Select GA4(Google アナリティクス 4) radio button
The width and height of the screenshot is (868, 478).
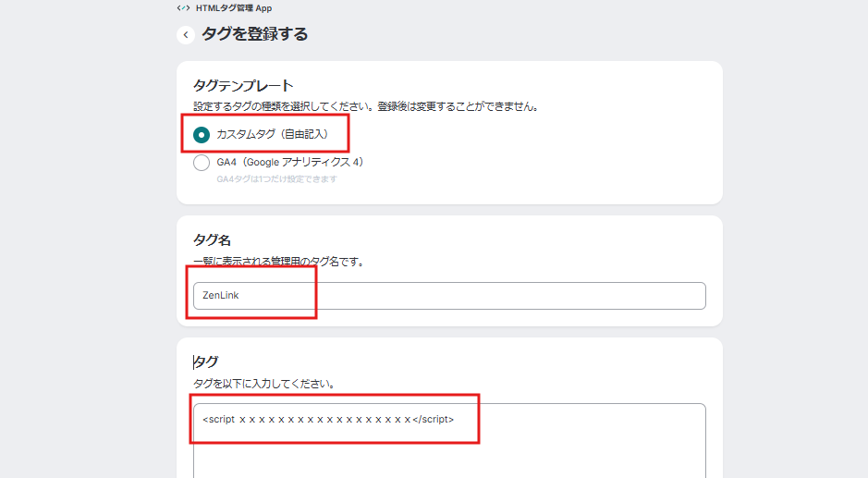point(202,163)
